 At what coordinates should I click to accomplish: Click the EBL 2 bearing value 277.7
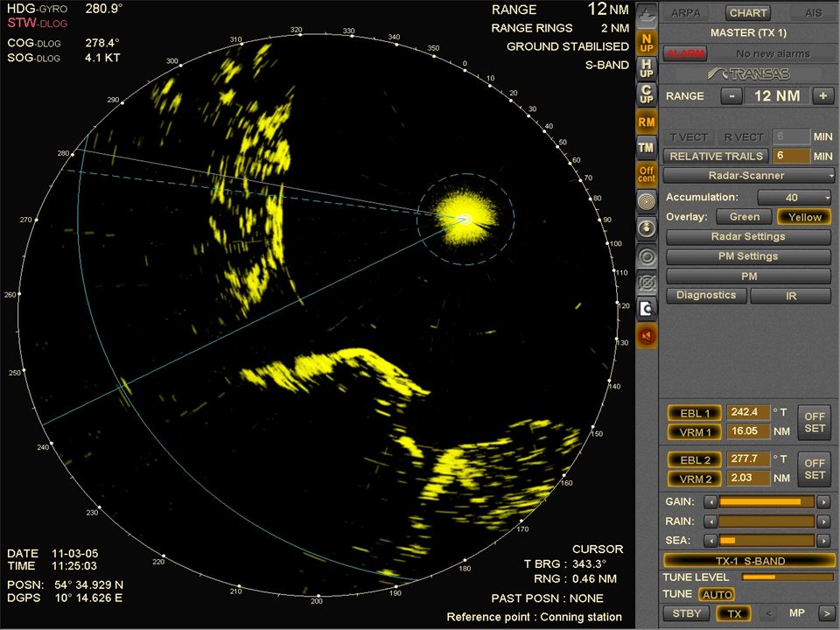pos(748,458)
